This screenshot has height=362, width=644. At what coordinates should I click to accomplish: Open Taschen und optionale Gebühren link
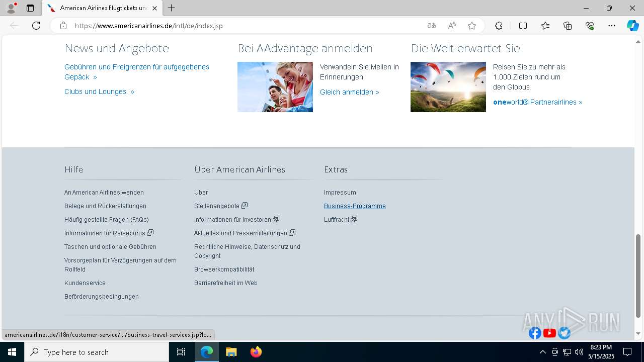tap(110, 247)
